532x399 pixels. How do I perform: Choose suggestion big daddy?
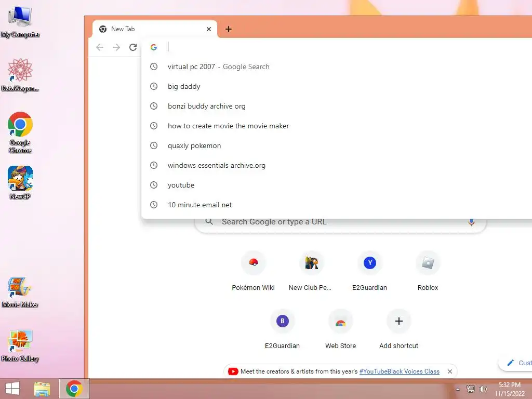pos(337,86)
